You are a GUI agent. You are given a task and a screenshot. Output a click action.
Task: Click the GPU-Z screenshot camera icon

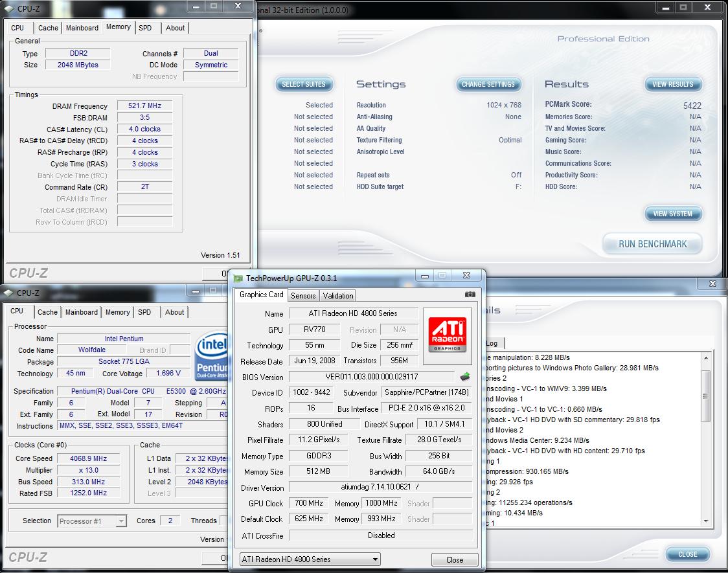[470, 294]
